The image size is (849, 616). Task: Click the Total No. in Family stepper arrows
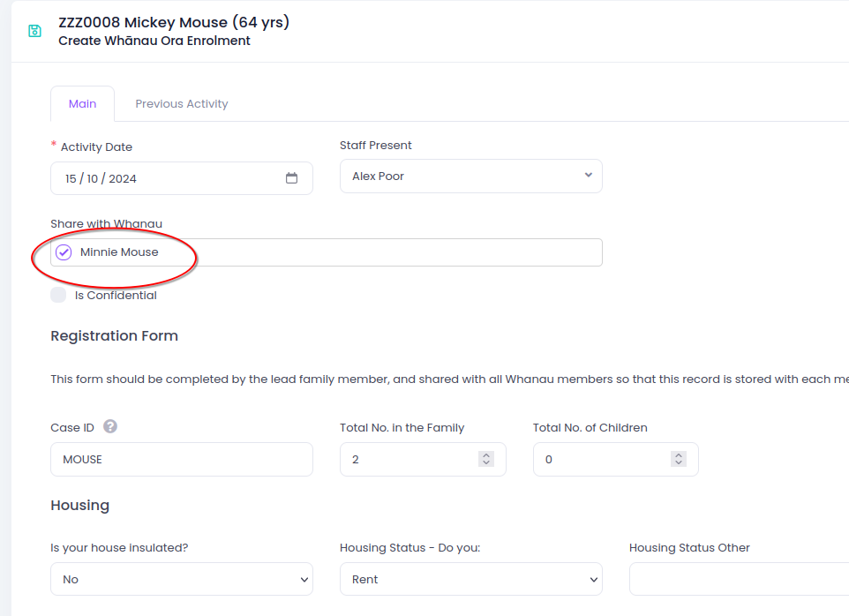pos(485,459)
